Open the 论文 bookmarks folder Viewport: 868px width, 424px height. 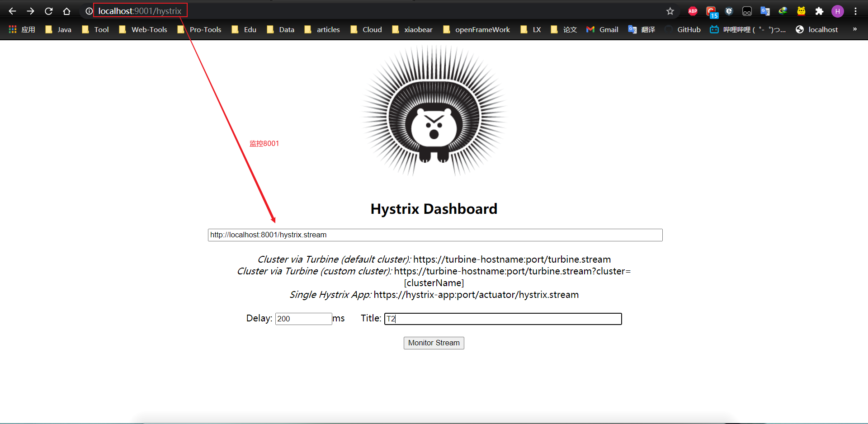tap(564, 29)
